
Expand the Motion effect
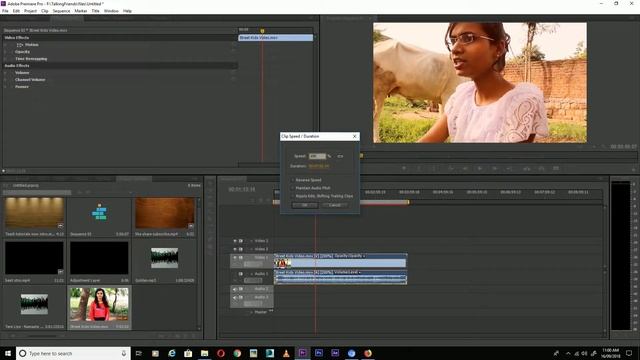pos(6,45)
